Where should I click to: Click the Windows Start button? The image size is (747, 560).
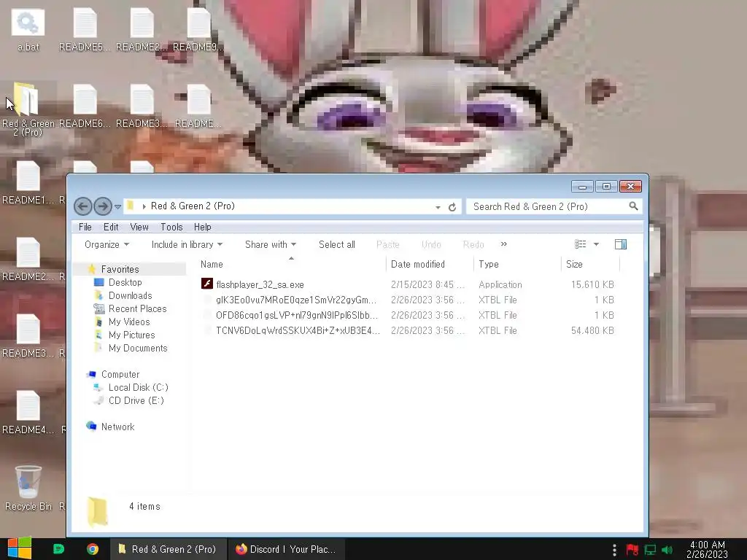pyautogui.click(x=20, y=549)
